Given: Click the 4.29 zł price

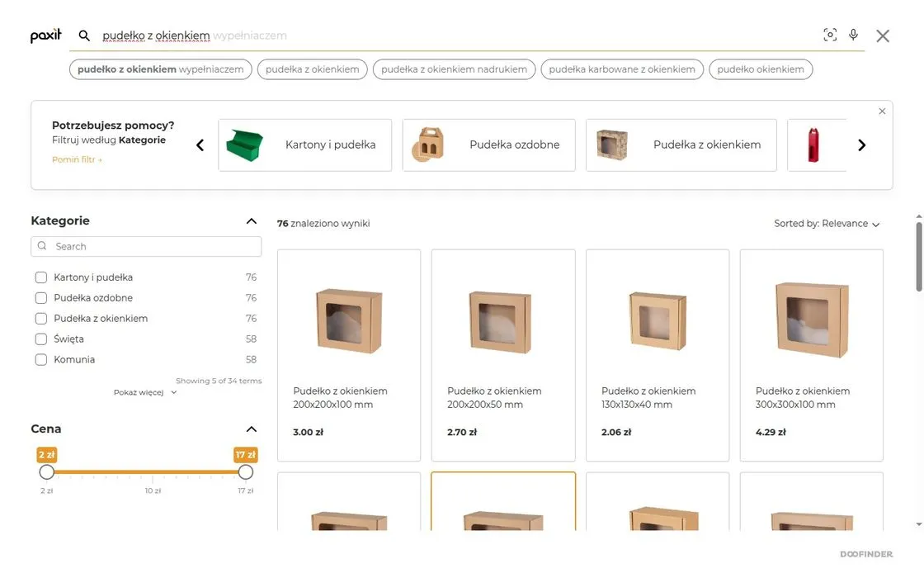Looking at the screenshot, I should pyautogui.click(x=771, y=433).
